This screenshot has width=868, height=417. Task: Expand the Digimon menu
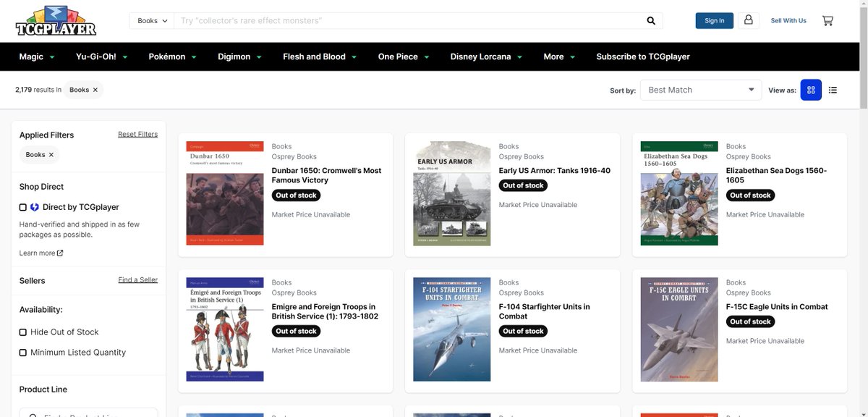pos(239,56)
